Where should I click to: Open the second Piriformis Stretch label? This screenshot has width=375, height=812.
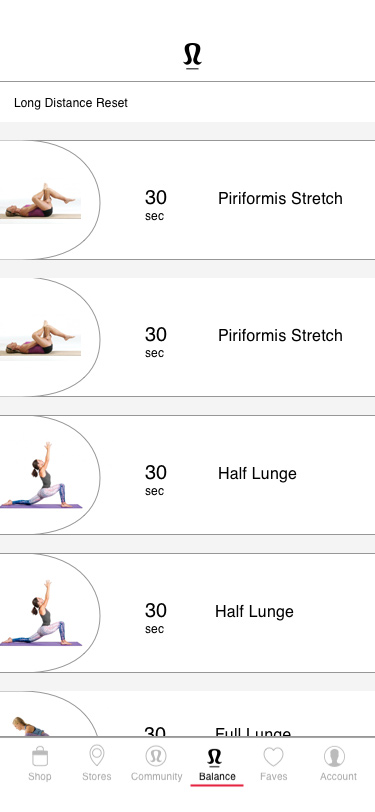pyautogui.click(x=280, y=336)
